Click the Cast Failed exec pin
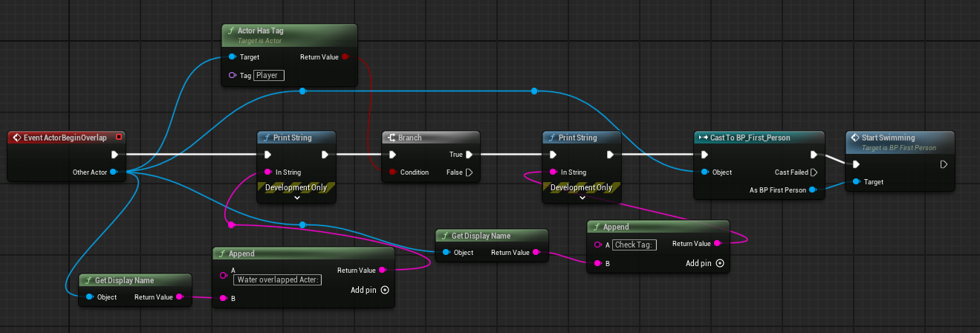The height and width of the screenshot is (333, 980). (x=814, y=172)
